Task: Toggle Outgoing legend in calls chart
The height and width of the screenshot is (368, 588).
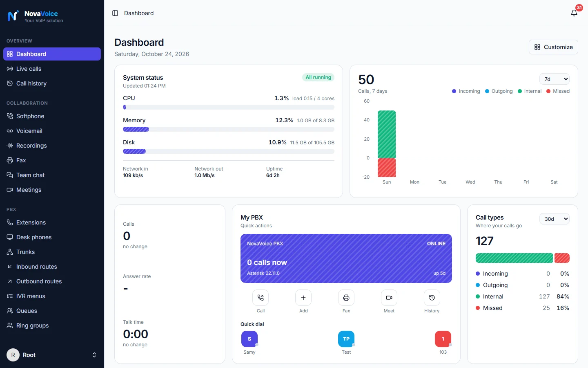Action: [499, 91]
